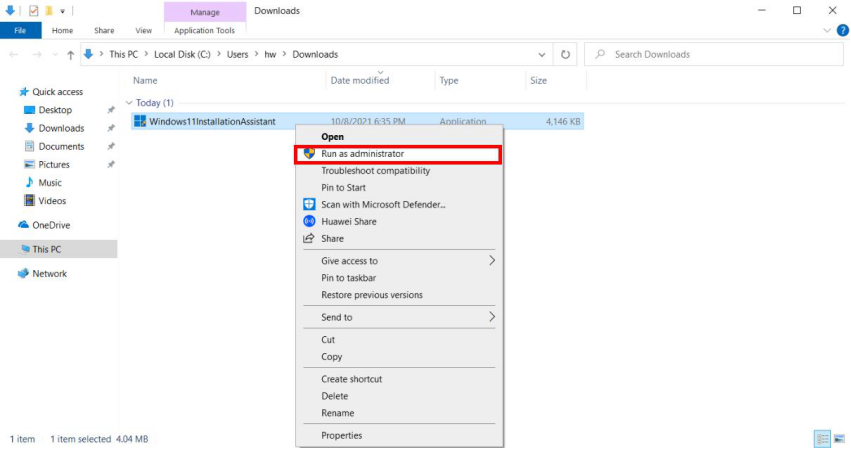The width and height of the screenshot is (851, 449).
Task: Click the Up one level arrow
Action: [70, 54]
